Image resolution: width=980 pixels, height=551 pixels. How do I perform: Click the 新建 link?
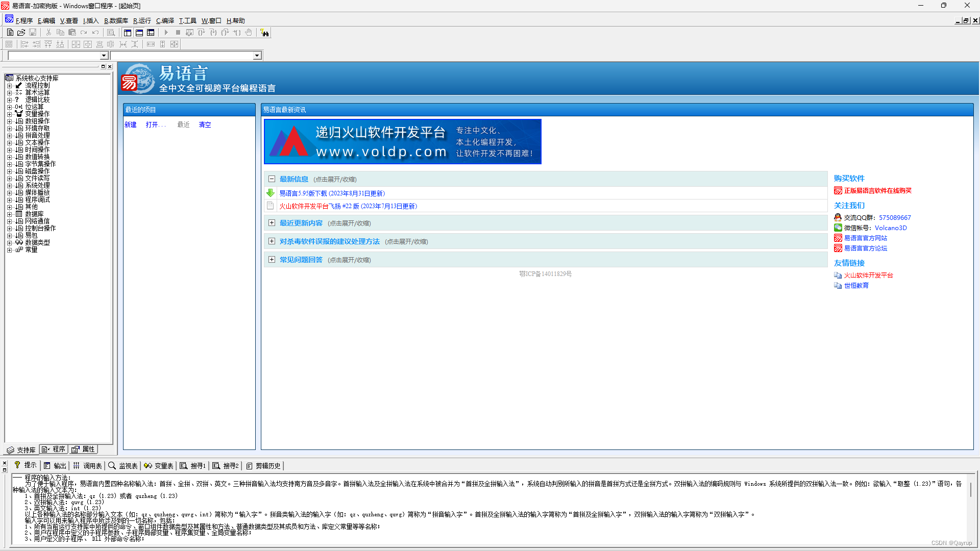point(131,124)
